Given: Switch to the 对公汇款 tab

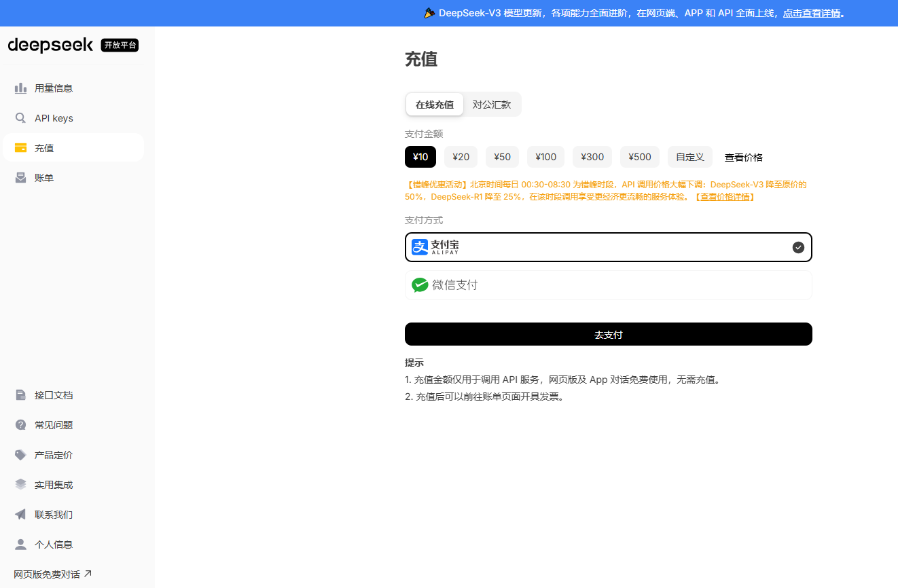Looking at the screenshot, I should (492, 105).
